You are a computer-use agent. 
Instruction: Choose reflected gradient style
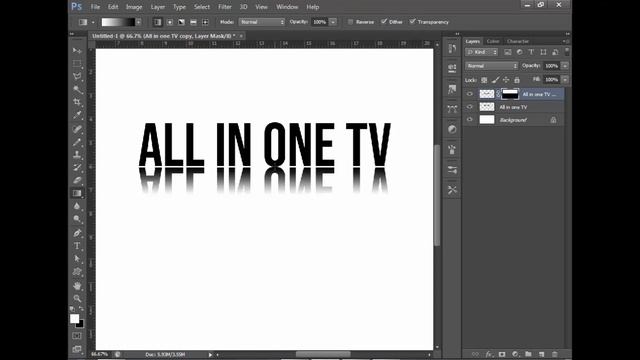pos(193,22)
